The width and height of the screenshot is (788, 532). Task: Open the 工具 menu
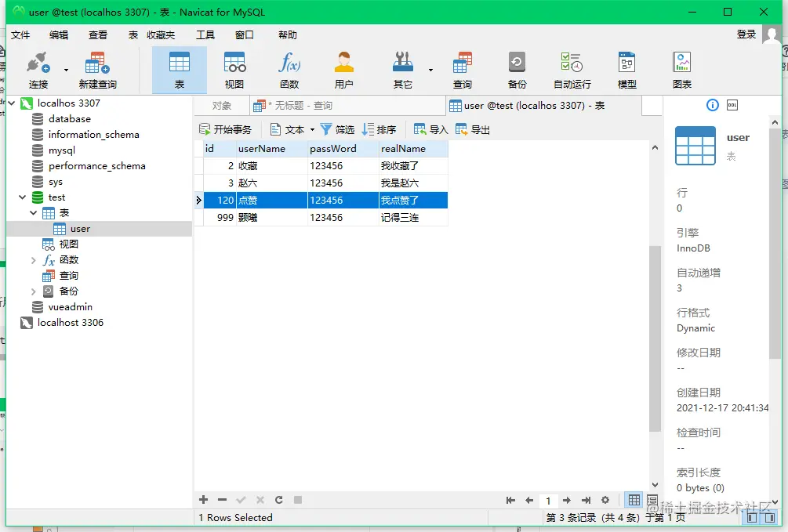click(205, 34)
